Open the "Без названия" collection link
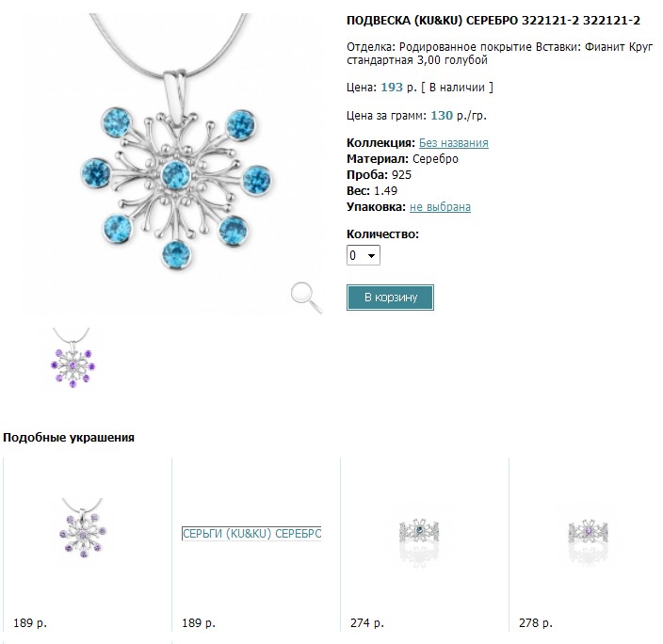This screenshot has height=644, width=663. click(x=453, y=143)
